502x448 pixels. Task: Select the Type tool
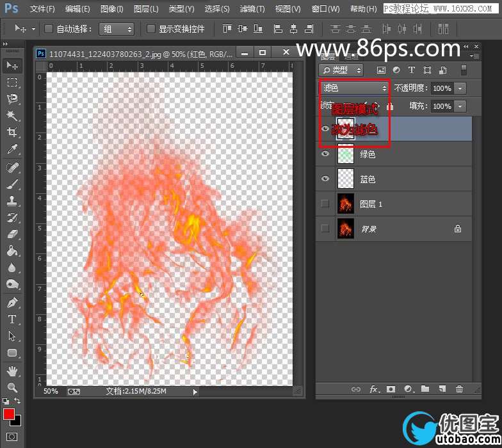12,319
